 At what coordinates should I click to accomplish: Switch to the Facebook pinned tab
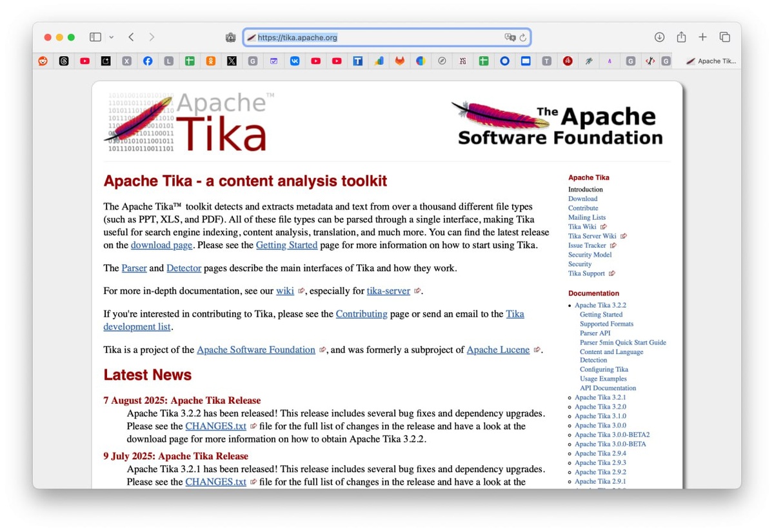point(148,61)
